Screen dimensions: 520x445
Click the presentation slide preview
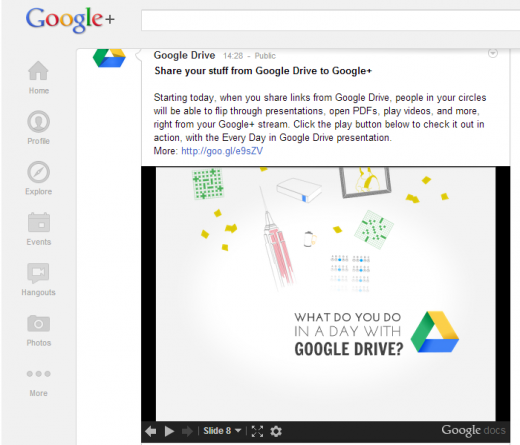click(326, 294)
